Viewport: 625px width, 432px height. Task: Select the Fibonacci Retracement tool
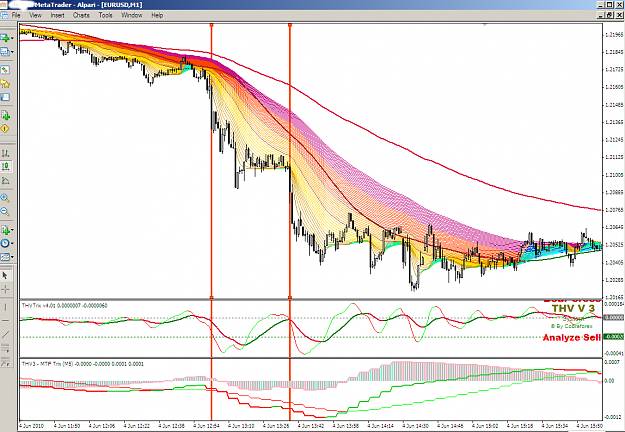click(5, 361)
